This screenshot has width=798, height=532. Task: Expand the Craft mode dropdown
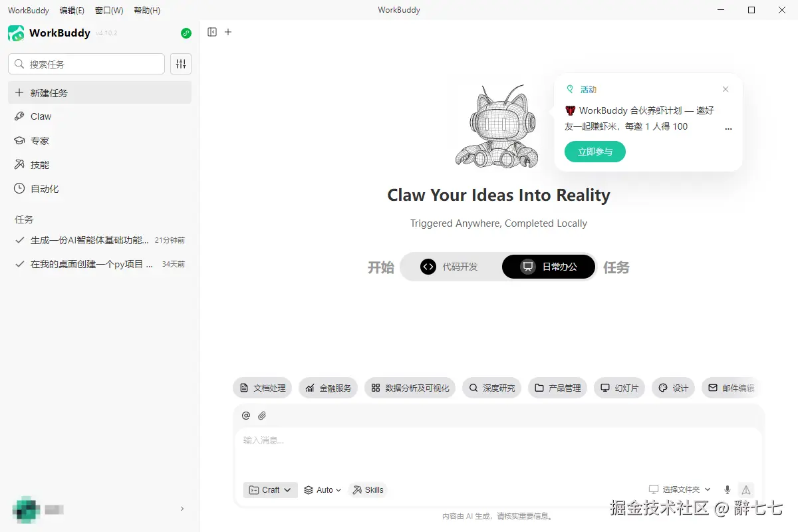pyautogui.click(x=271, y=490)
